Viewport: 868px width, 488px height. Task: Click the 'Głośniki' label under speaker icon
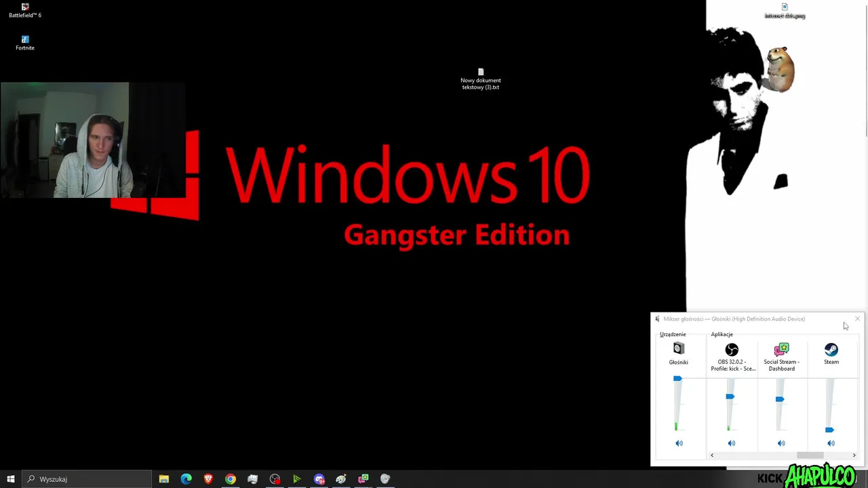[x=678, y=363]
